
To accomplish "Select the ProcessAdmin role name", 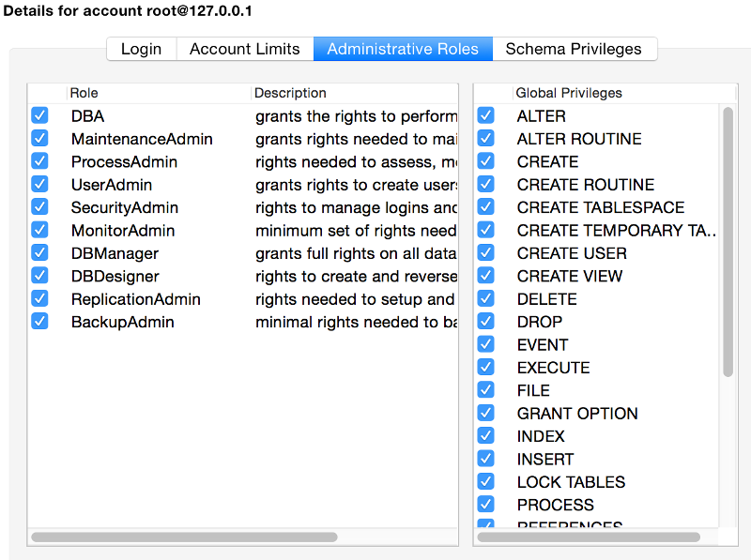I will click(124, 162).
